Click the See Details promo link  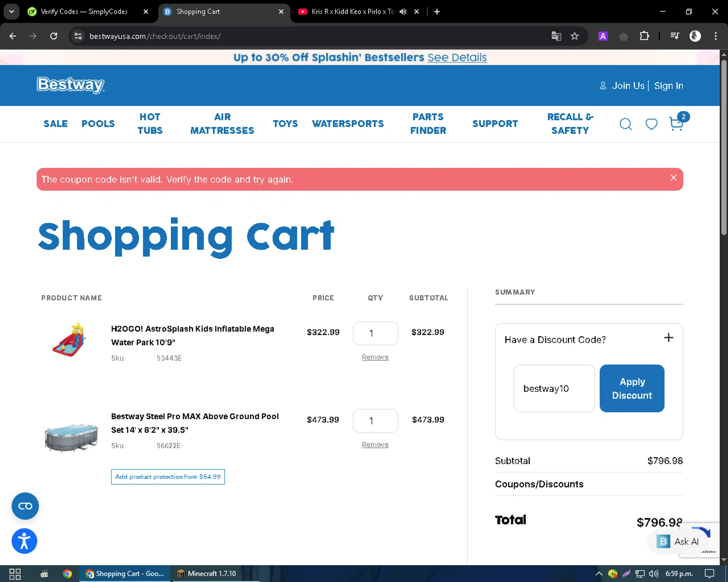pyautogui.click(x=457, y=57)
